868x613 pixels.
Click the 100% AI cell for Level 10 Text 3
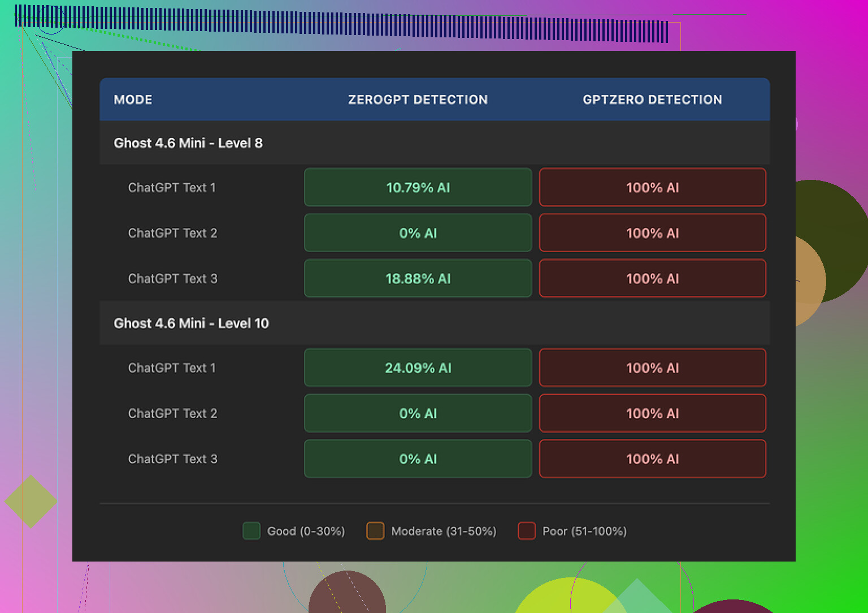coord(652,459)
